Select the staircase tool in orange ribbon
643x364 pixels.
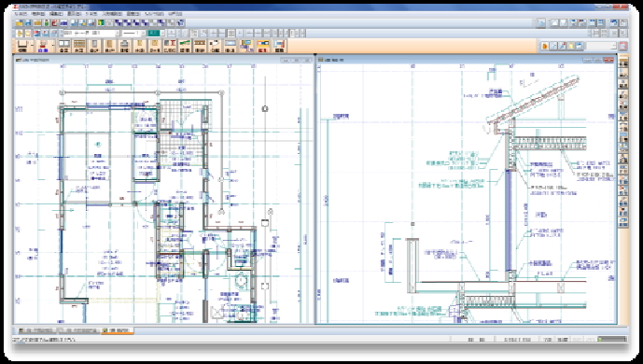124,46
